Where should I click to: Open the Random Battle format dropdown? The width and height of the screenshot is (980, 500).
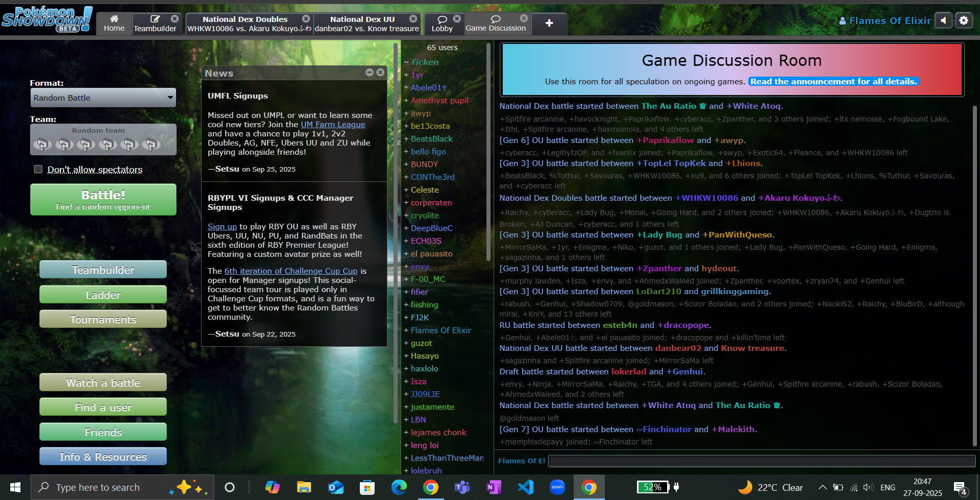[x=103, y=98]
